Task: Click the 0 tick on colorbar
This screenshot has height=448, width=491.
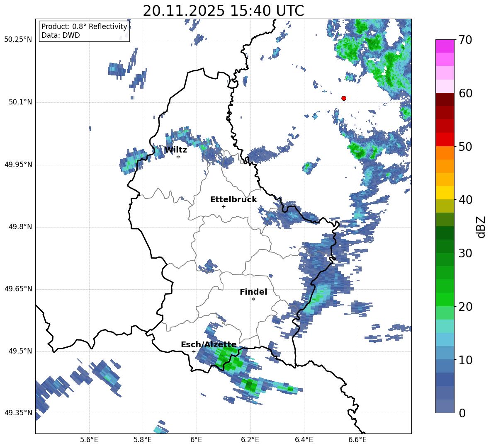Action: click(x=462, y=413)
